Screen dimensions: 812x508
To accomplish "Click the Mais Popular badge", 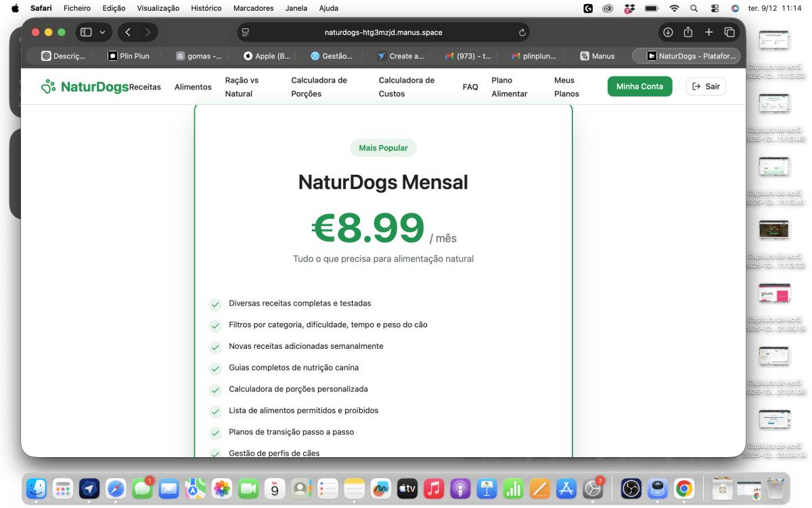I will [383, 148].
